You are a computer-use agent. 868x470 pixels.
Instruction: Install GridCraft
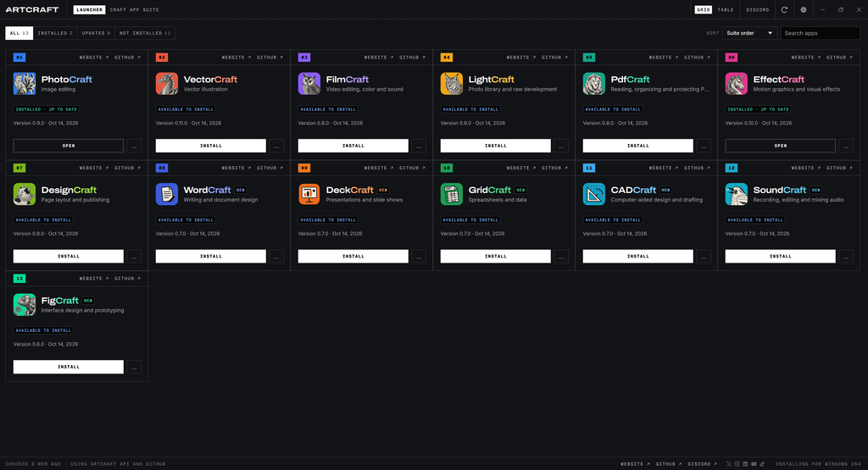pos(495,257)
